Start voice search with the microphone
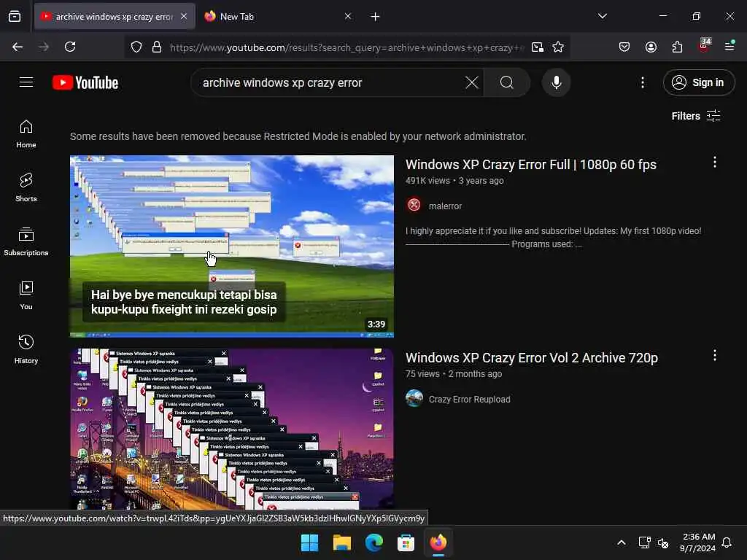 [x=556, y=83]
